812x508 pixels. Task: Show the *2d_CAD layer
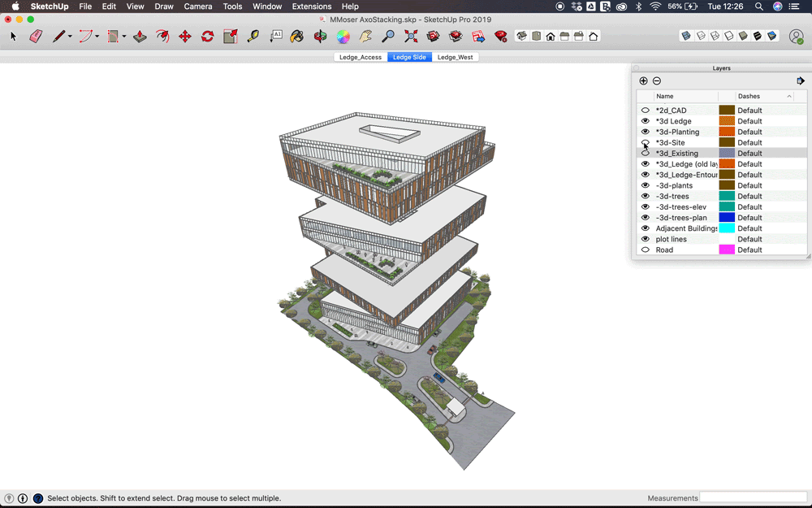pos(644,110)
